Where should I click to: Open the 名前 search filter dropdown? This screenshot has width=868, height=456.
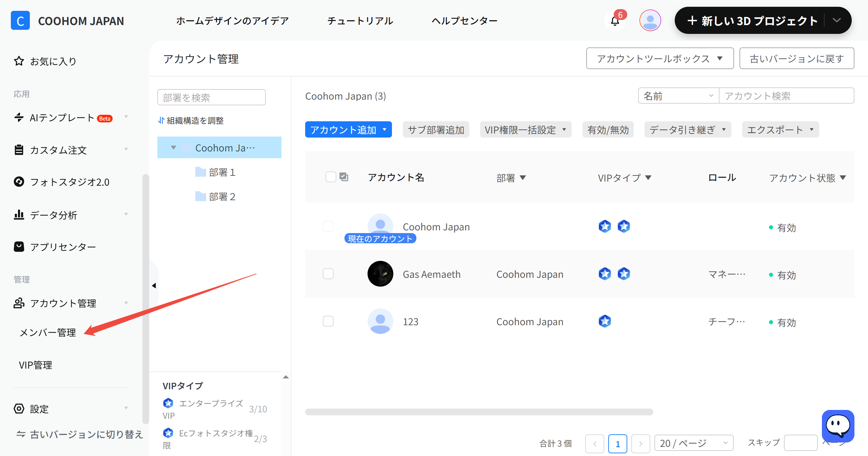click(x=678, y=96)
